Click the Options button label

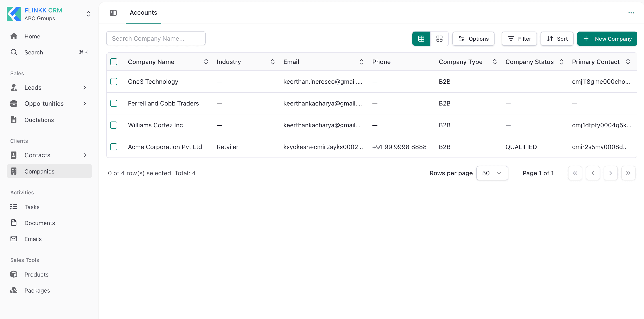479,39
